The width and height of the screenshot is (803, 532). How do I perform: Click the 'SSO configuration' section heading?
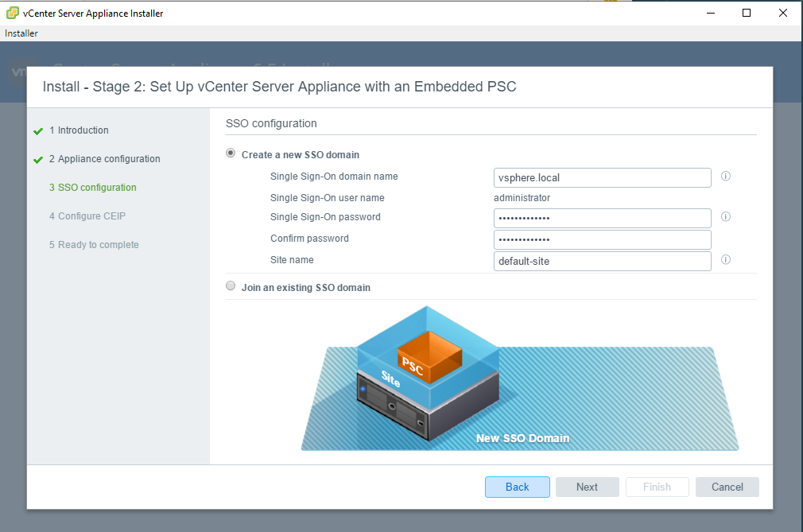coord(271,123)
